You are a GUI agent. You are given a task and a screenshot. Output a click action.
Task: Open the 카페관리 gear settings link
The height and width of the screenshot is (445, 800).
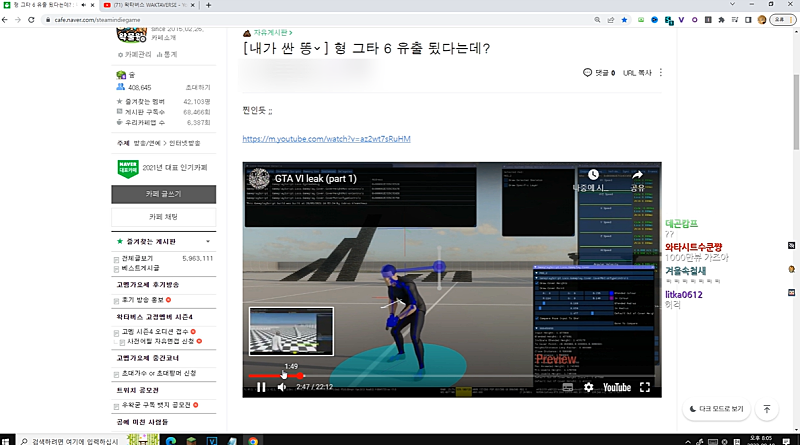[135, 54]
